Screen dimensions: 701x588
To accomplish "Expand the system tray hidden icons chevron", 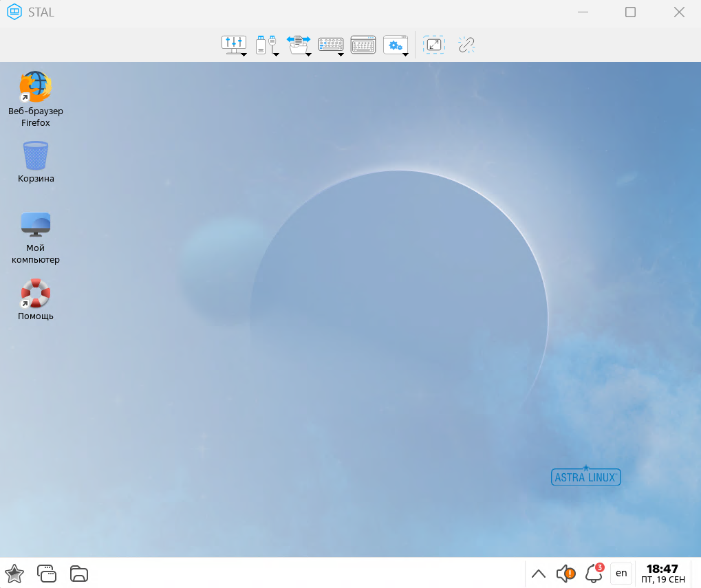I will [x=539, y=574].
